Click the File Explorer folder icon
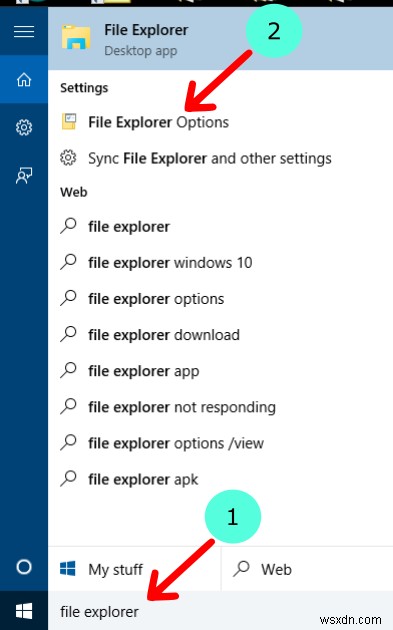Screen dimensions: 393x630 [x=76, y=37]
